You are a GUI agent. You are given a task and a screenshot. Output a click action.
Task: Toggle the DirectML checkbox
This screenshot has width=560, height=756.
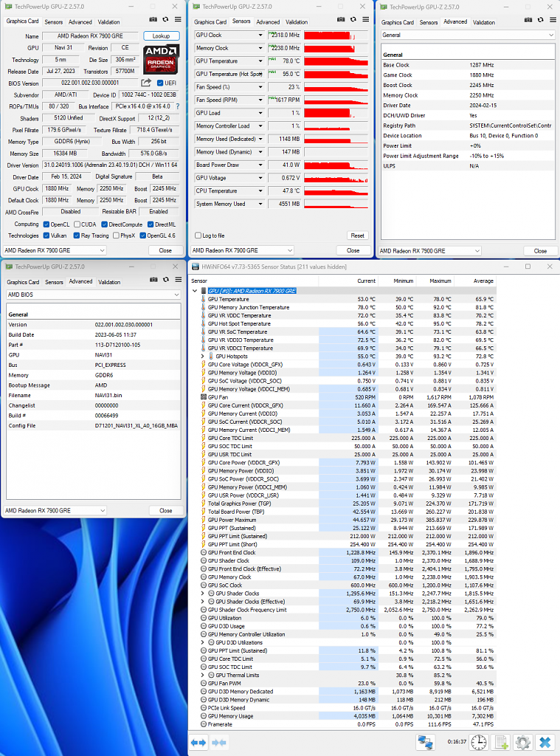tap(151, 224)
